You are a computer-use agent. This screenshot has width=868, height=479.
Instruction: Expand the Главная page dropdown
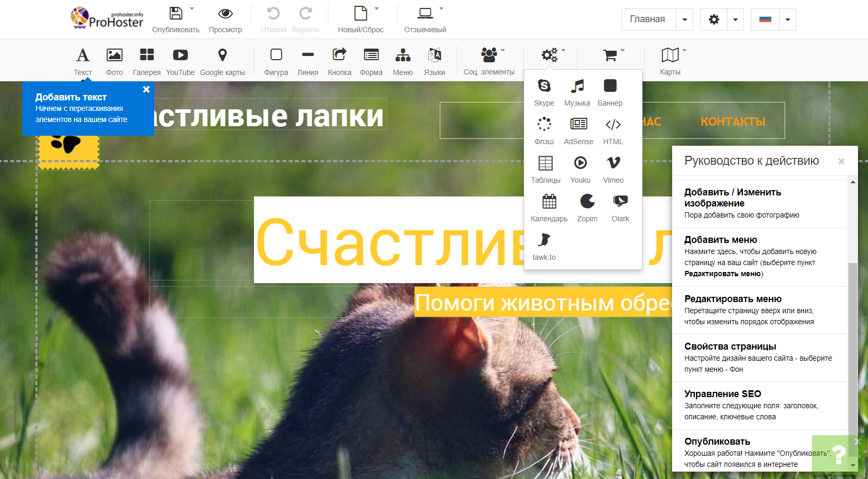coord(685,20)
